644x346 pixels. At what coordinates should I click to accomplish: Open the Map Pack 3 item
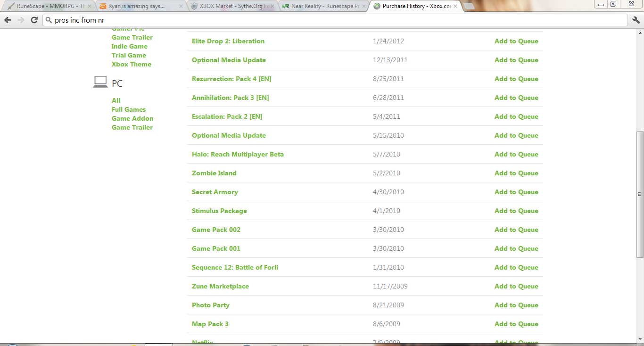(x=210, y=324)
